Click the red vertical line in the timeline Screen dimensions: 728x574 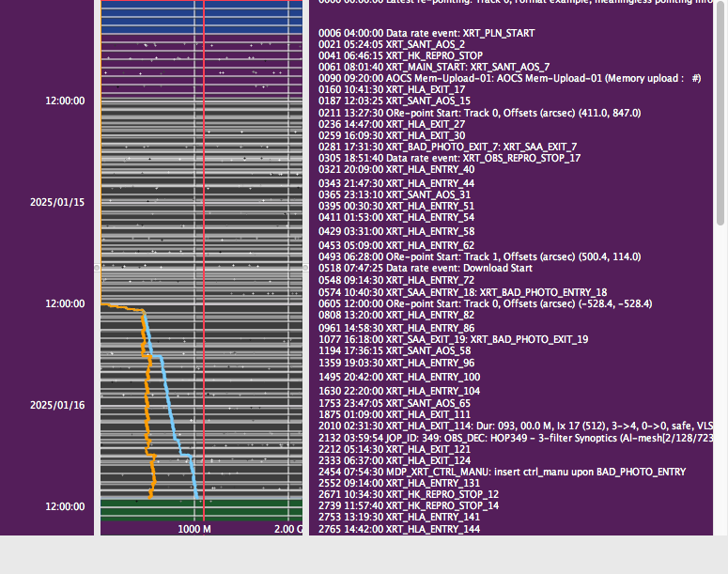(204, 188)
